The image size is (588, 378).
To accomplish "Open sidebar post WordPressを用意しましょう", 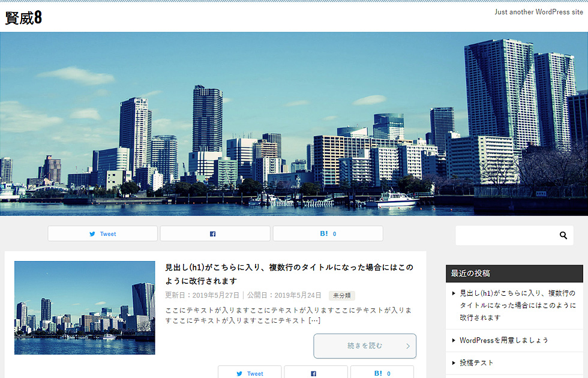I will pos(503,340).
